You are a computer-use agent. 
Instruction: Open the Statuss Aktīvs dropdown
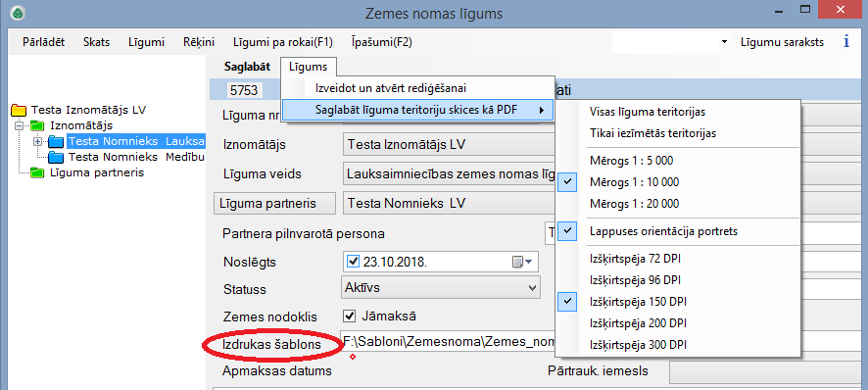click(x=440, y=288)
